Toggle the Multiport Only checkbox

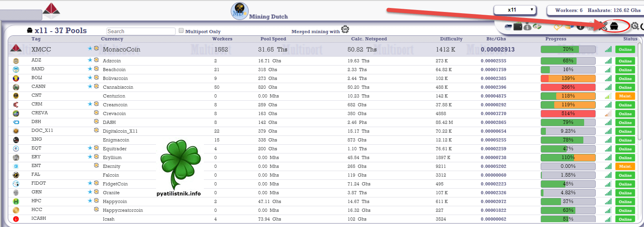[181, 30]
